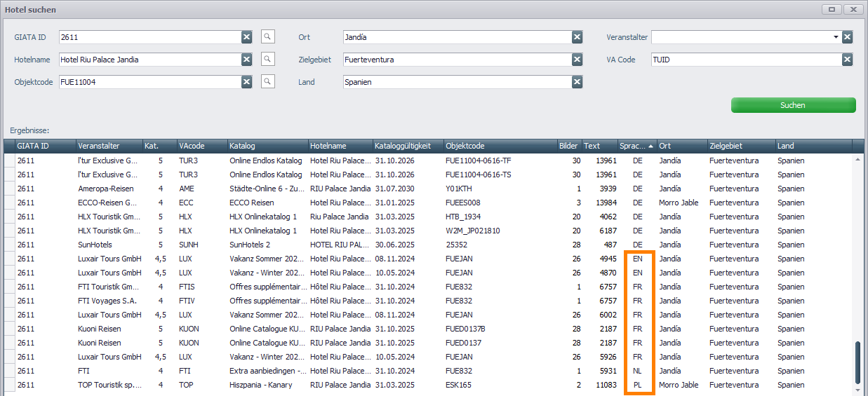Open the Veranstalter dropdown arrow
This screenshot has height=396, width=868.
click(836, 37)
